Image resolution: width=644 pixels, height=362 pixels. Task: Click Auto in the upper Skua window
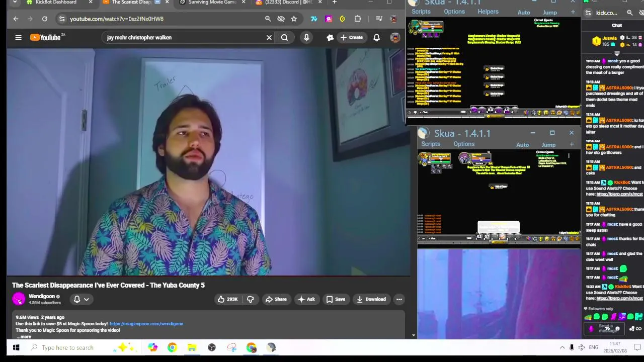click(x=524, y=12)
